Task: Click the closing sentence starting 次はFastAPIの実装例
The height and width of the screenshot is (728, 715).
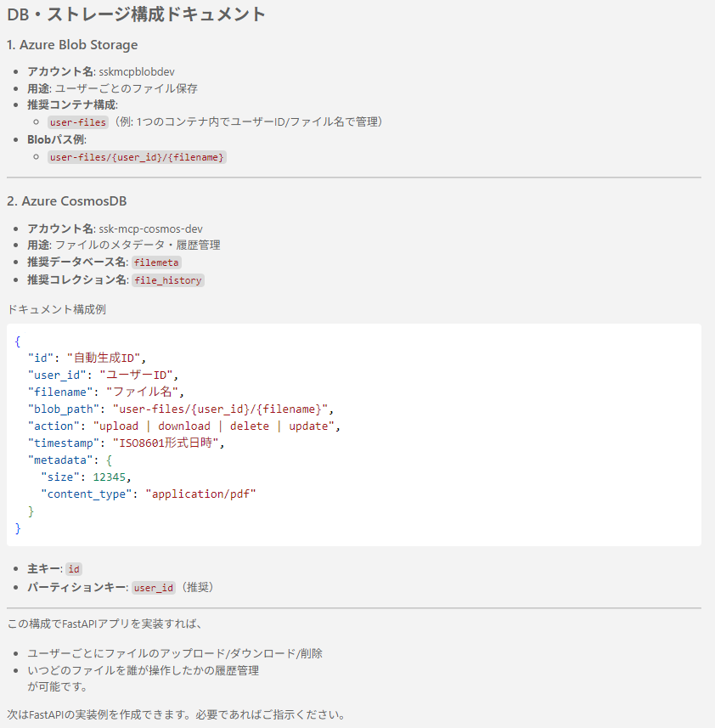Action: tap(176, 714)
